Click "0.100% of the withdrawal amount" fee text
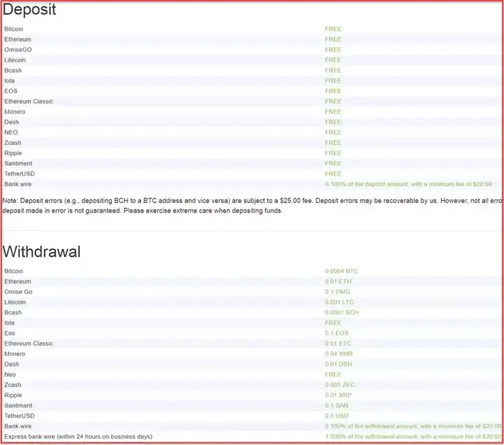504x445 pixels. click(x=413, y=426)
